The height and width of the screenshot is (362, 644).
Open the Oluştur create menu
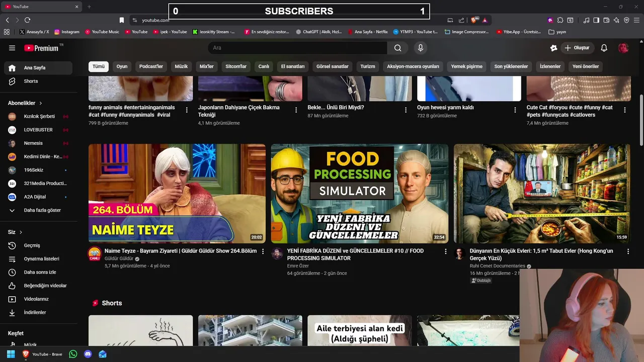tap(577, 48)
